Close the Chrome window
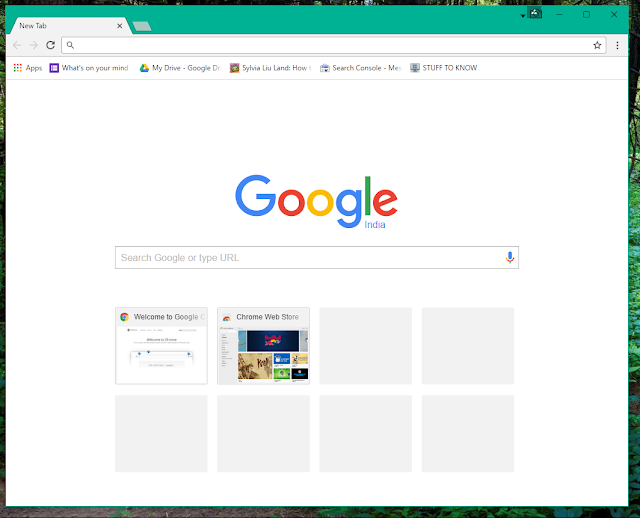 [614, 15]
